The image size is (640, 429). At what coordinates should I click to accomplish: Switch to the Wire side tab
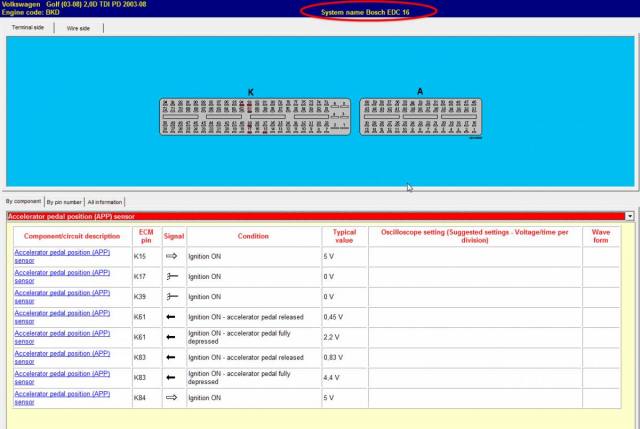click(x=78, y=28)
